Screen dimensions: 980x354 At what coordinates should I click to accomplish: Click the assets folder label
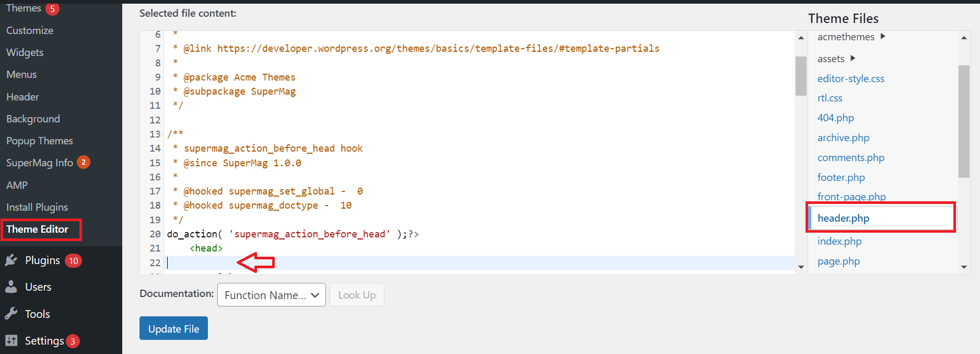(831, 59)
